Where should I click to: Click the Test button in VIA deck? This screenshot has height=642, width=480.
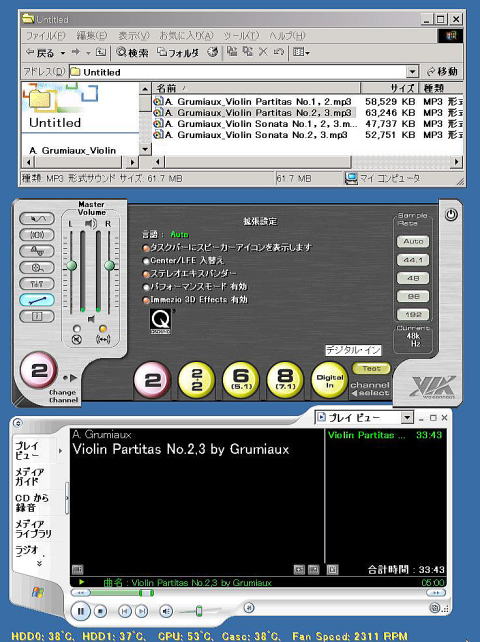pyautogui.click(x=371, y=368)
